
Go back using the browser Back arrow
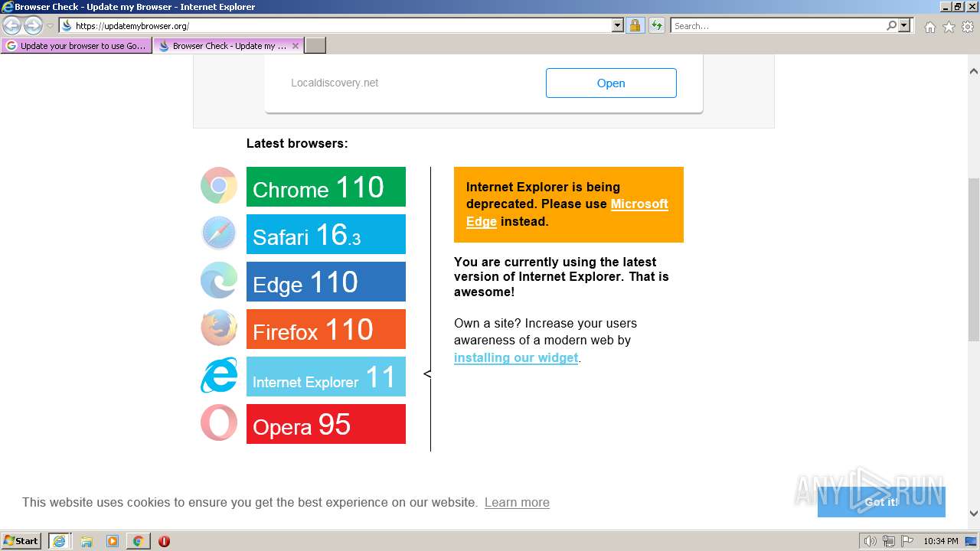click(x=11, y=26)
